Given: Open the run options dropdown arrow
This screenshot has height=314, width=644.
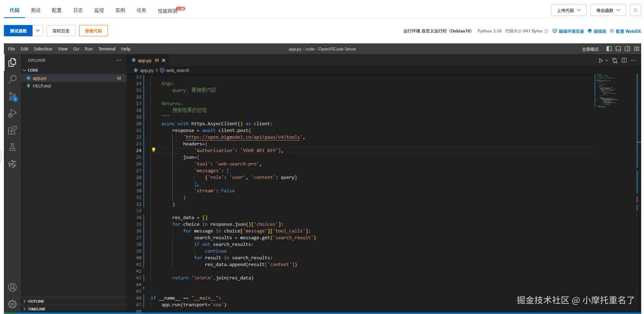Looking at the screenshot, I should [x=607, y=60].
